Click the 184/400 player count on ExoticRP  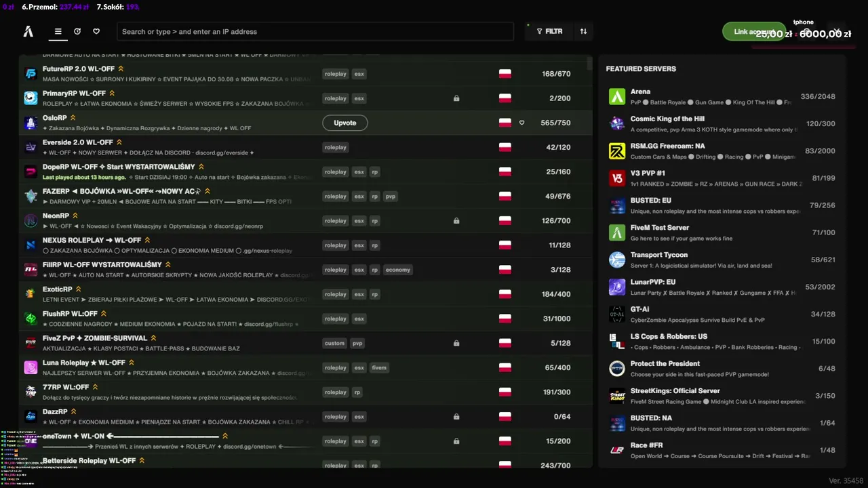point(556,294)
